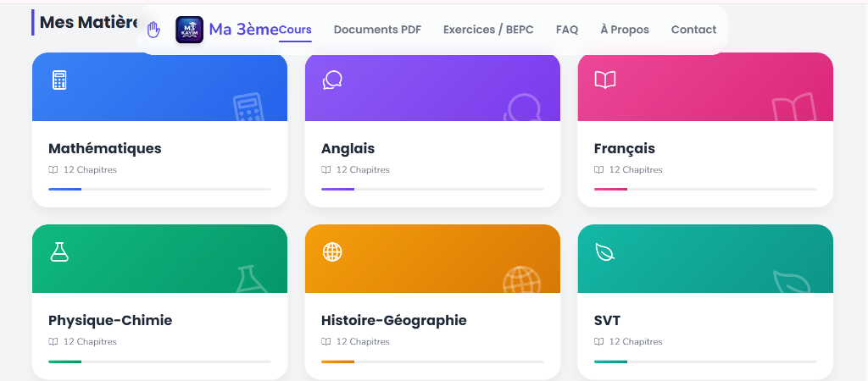
Task: Click "12 Chapitres" under Anglais
Action: pos(363,170)
